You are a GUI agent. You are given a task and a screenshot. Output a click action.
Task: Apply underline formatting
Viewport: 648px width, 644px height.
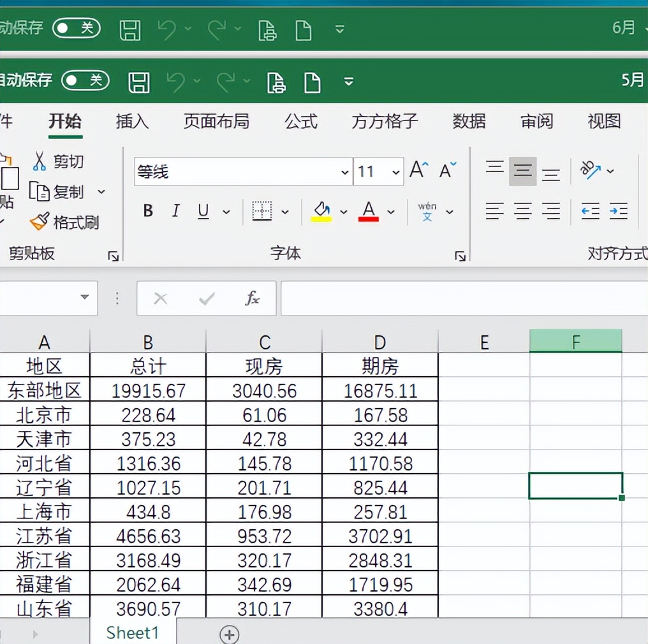pos(203,211)
